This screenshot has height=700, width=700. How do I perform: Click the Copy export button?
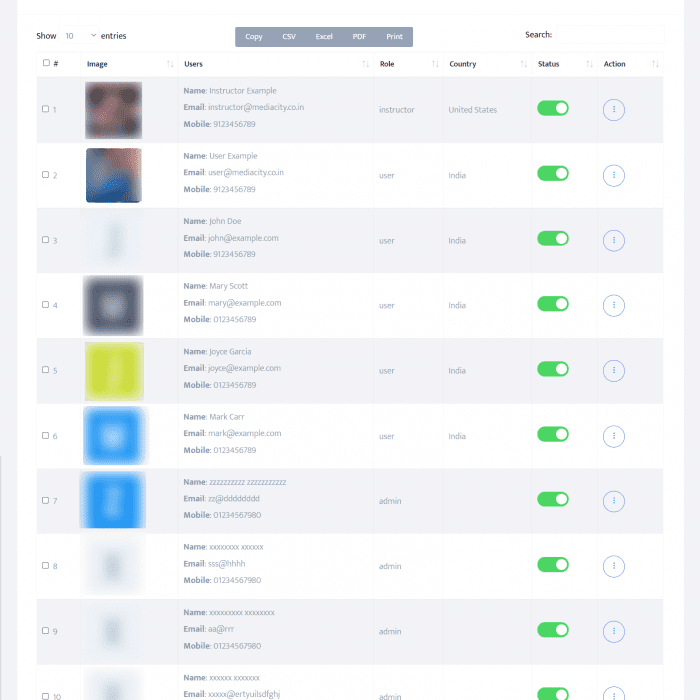coord(254,37)
